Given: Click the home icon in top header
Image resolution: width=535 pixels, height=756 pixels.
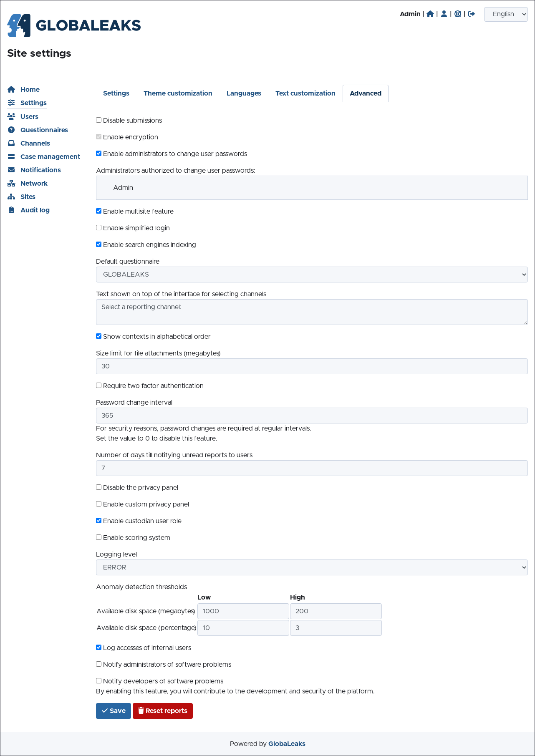Looking at the screenshot, I should click(430, 14).
